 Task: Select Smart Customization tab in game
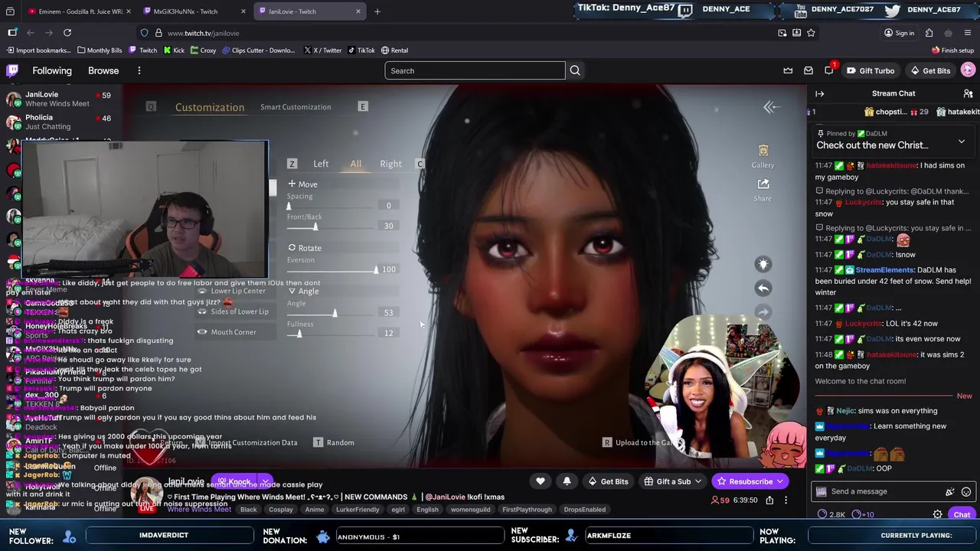tap(296, 107)
